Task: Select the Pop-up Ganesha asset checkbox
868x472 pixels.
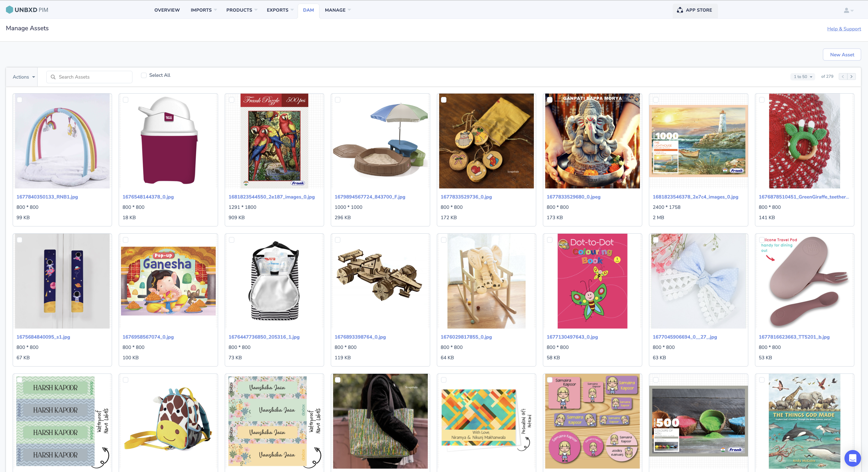Action: (125, 240)
